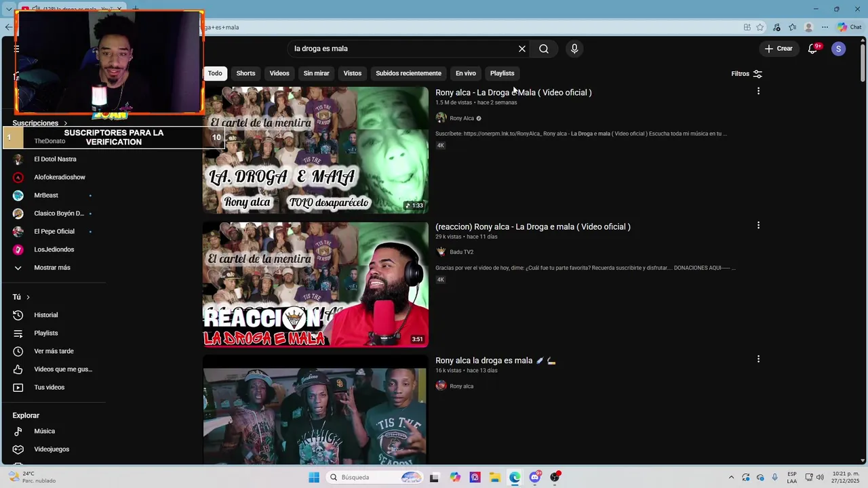Open Copilot Chat in the browser

[849, 27]
